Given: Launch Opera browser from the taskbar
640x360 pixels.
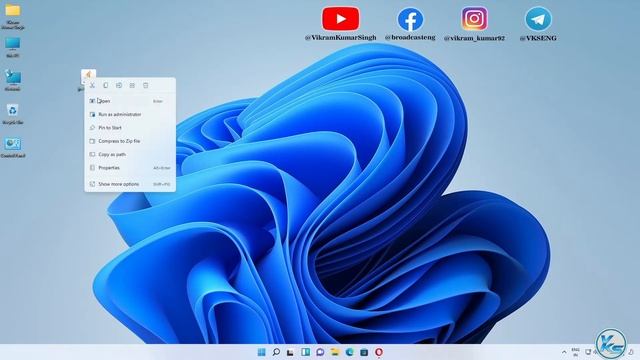Looking at the screenshot, I should (x=379, y=352).
